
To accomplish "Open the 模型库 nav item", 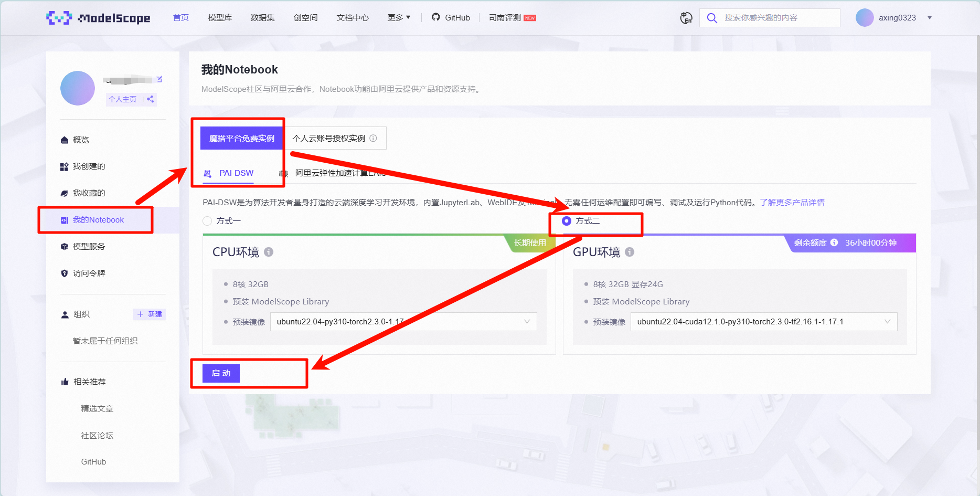I will tap(220, 18).
